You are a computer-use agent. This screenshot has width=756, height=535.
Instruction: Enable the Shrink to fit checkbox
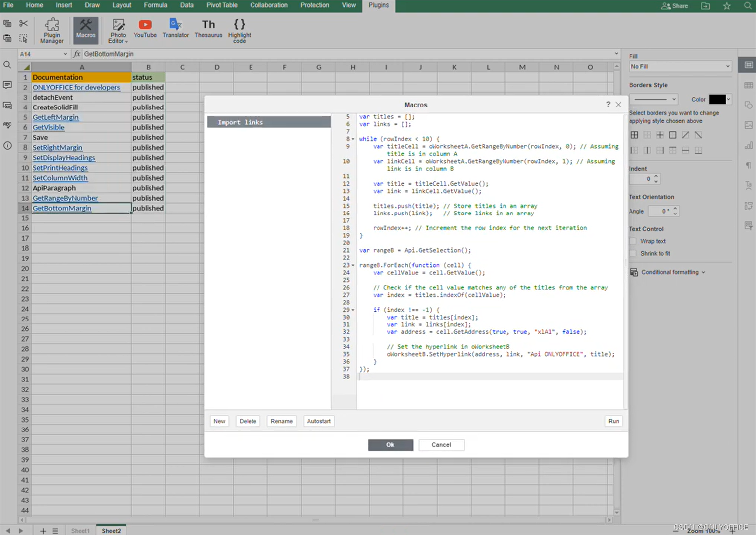pyautogui.click(x=633, y=253)
